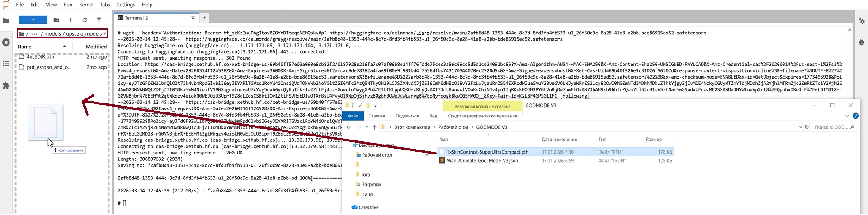Open the File Browser sidebar panel
This screenshot has height=215, width=868.
(6, 21)
